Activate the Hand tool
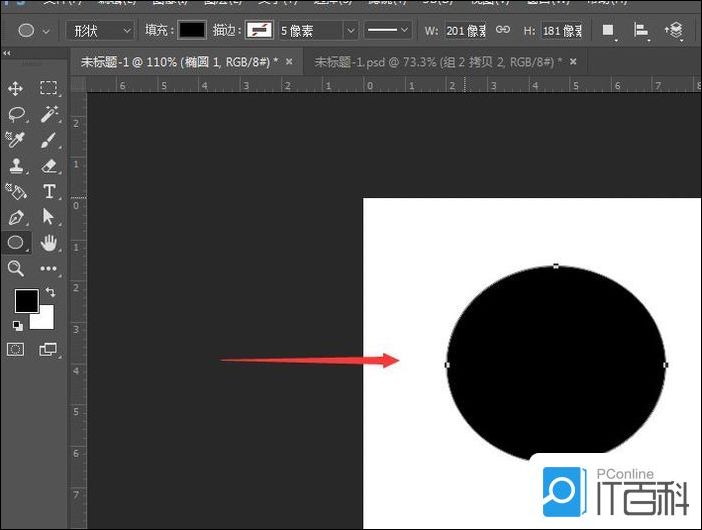The image size is (702, 530). coord(48,243)
